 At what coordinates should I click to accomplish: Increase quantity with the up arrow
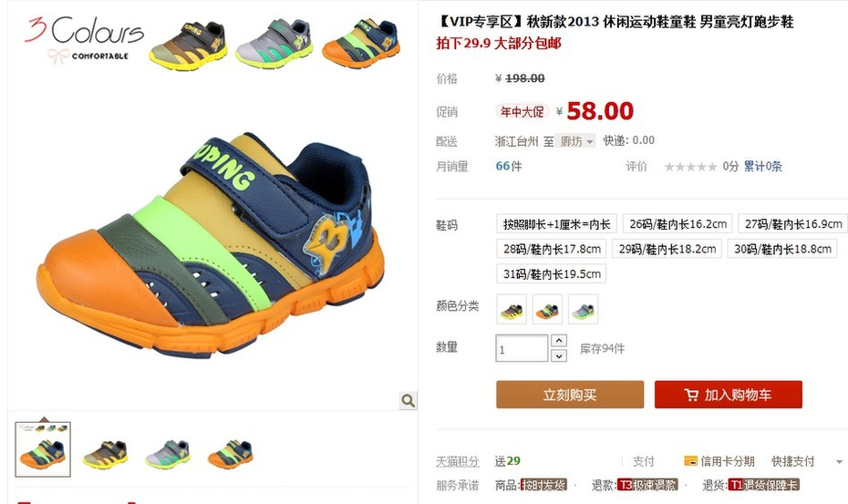pos(559,341)
